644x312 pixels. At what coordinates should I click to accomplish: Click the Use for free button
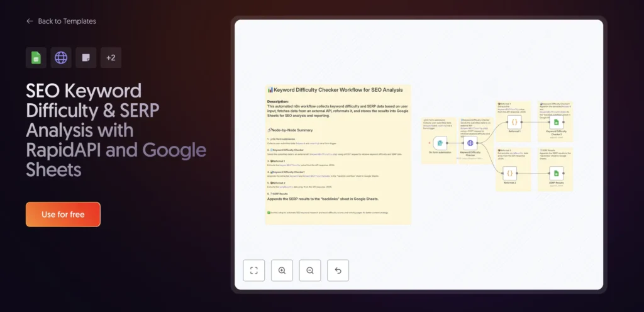pyautogui.click(x=63, y=214)
